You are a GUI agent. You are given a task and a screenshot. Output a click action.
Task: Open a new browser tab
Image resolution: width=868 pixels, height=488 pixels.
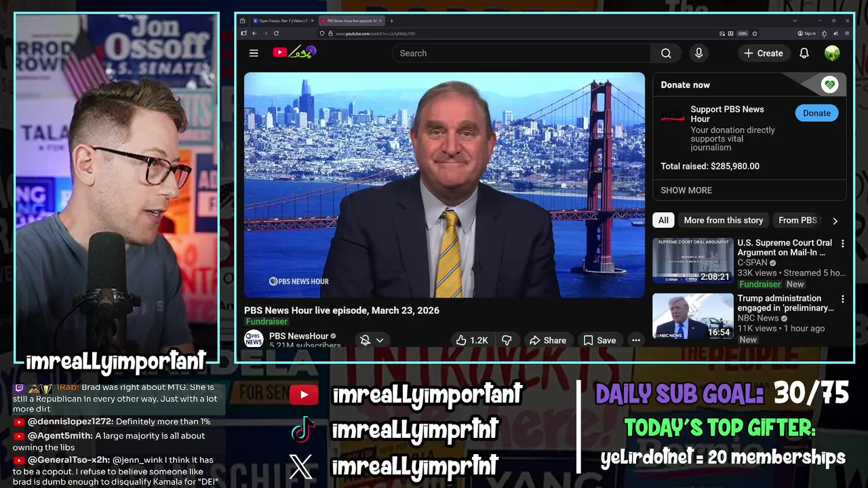(391, 21)
